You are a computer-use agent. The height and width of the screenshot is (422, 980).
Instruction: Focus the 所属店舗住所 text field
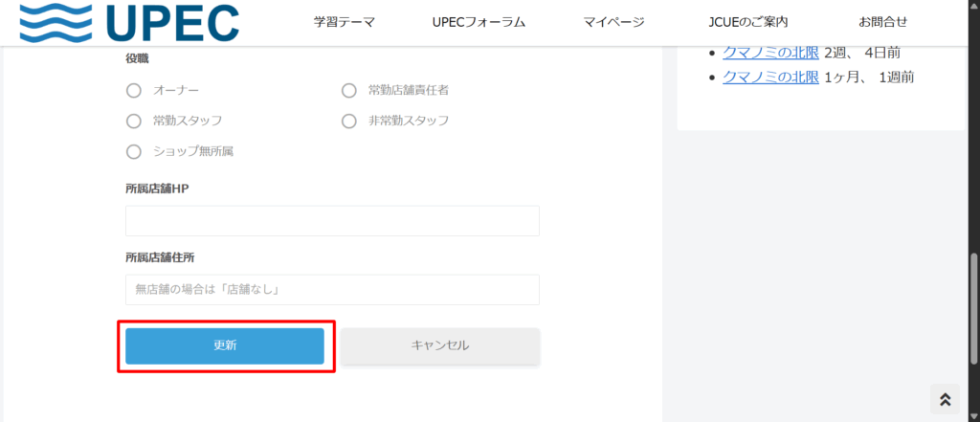332,289
